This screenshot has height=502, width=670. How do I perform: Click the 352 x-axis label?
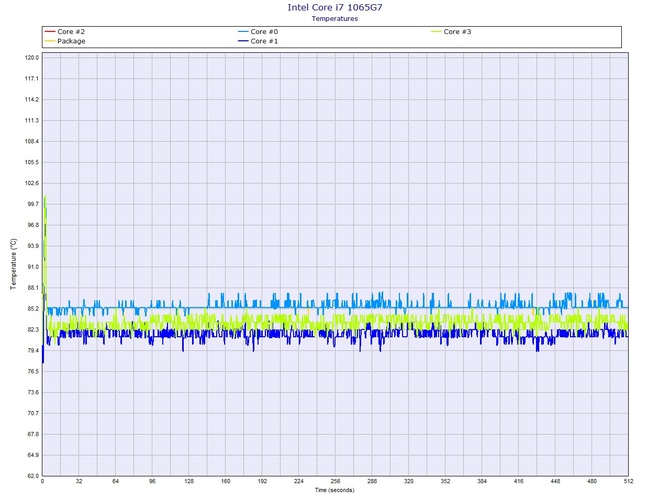click(x=445, y=481)
